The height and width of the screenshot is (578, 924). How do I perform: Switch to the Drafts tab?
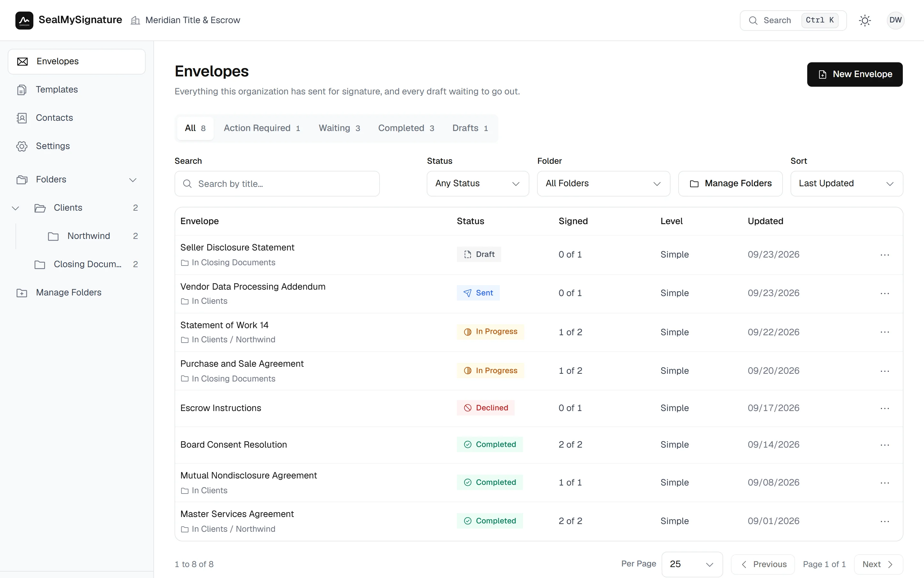[470, 128]
